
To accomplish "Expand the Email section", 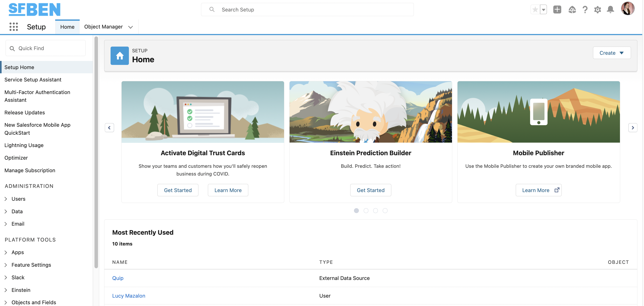I will coord(6,224).
